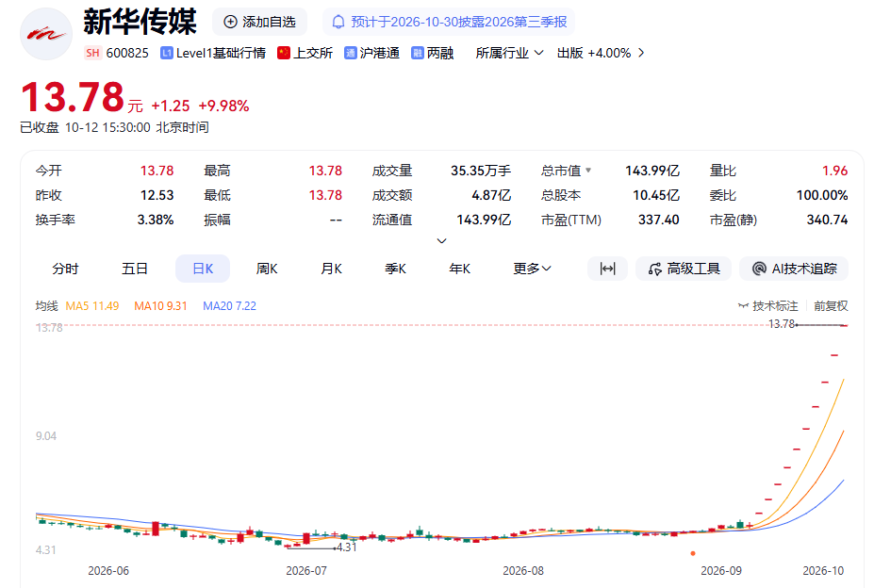Click the MA10 9.31 indicator label
The image size is (874, 588).
(160, 306)
